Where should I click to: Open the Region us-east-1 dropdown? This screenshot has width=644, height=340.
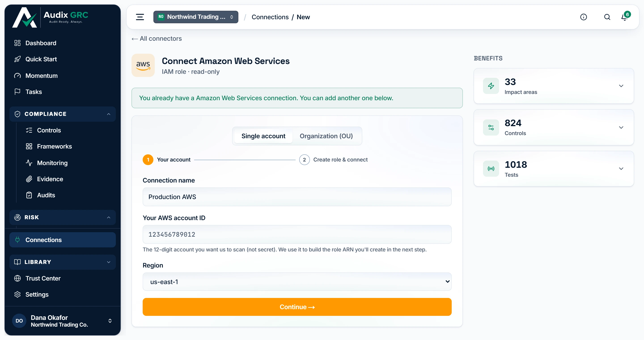click(x=297, y=282)
